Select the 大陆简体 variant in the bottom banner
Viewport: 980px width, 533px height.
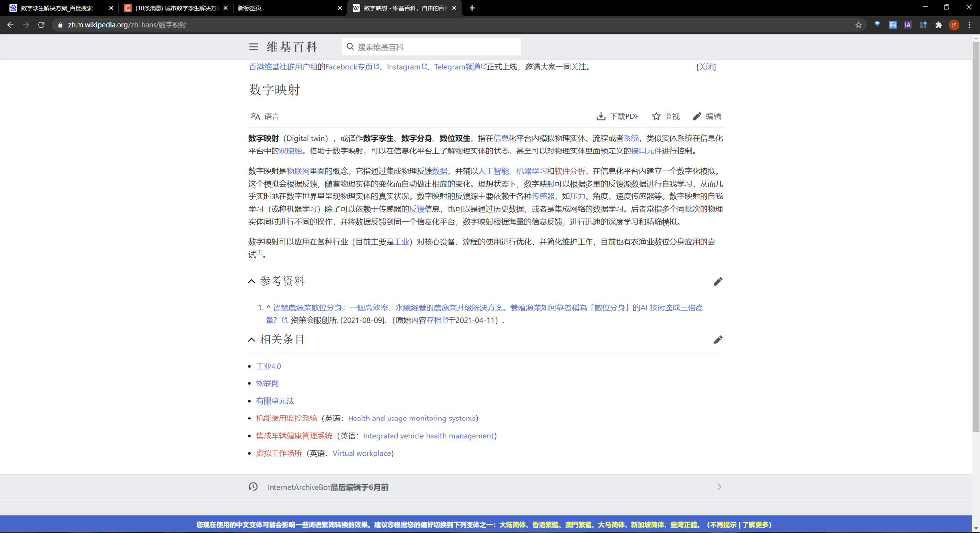pyautogui.click(x=512, y=525)
